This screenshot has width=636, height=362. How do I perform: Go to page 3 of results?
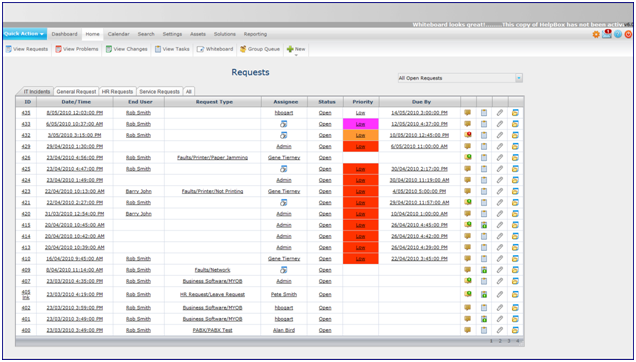pos(509,341)
